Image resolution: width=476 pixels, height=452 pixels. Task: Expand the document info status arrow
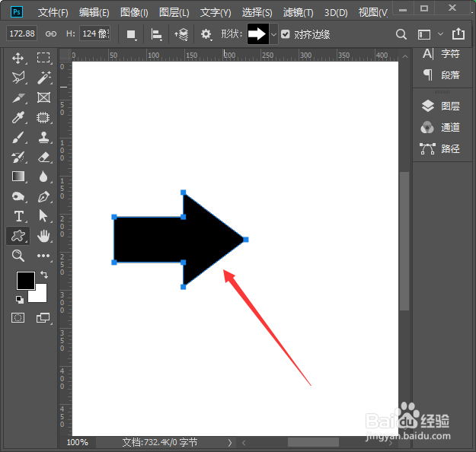(230, 443)
